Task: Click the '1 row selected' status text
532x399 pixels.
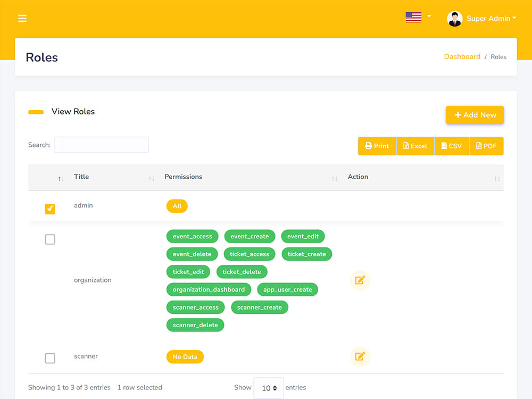Action: click(x=140, y=387)
